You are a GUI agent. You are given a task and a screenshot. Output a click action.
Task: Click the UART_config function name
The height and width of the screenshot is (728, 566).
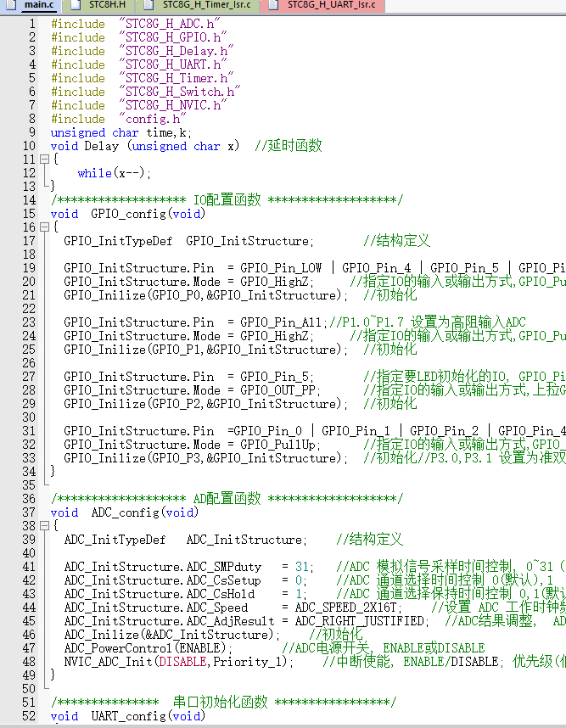pos(129,716)
